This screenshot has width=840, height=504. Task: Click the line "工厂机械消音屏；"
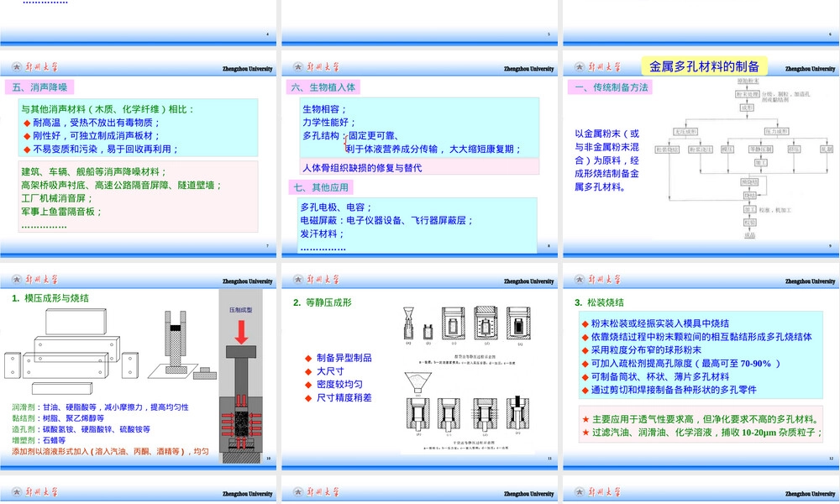point(58,198)
